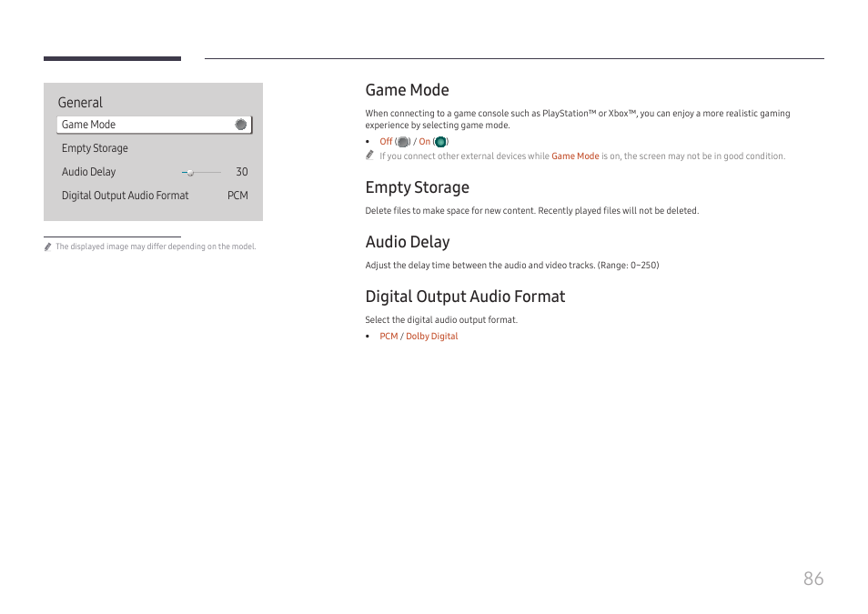Open the Empty Storage menu item
868x614 pixels.
point(95,148)
